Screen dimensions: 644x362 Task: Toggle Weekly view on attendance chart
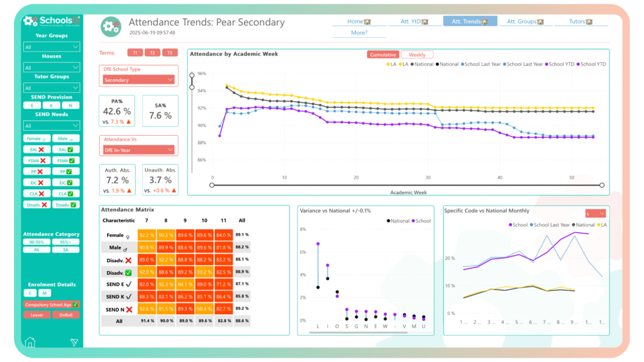click(417, 55)
